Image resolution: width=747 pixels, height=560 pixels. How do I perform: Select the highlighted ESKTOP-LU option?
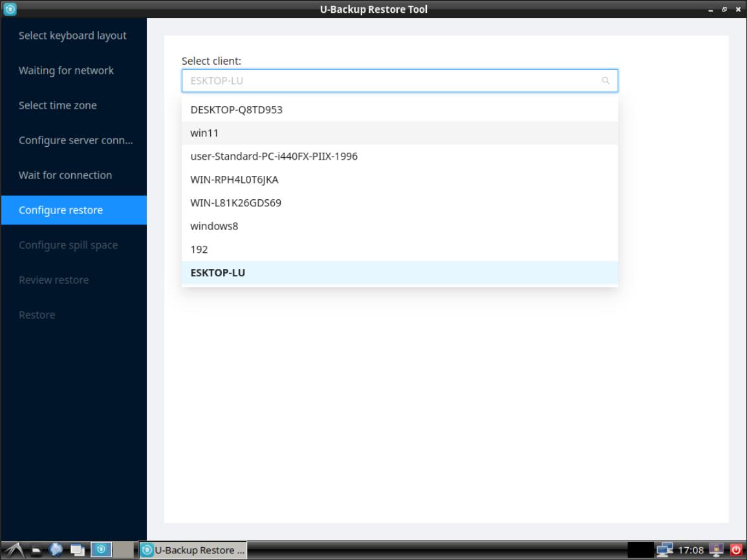[x=217, y=273]
